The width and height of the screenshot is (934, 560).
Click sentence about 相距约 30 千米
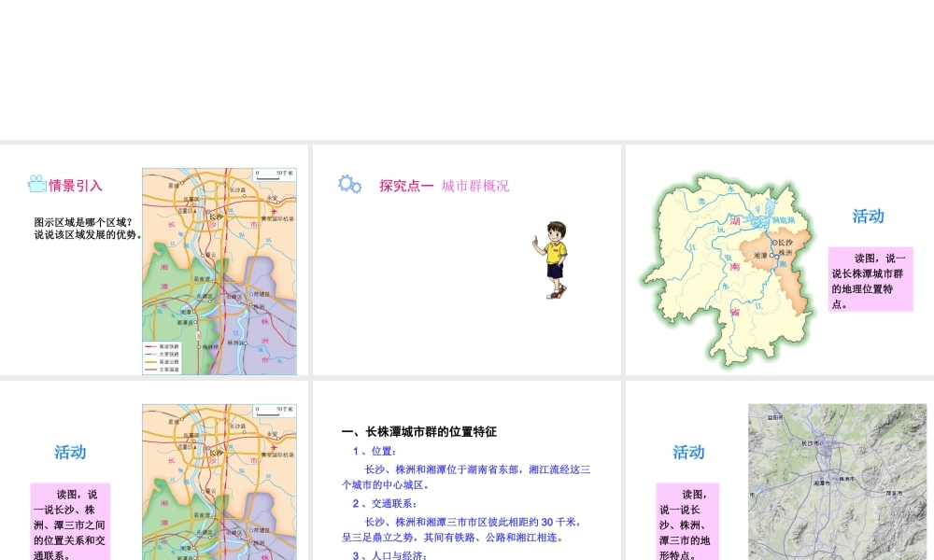(x=461, y=529)
